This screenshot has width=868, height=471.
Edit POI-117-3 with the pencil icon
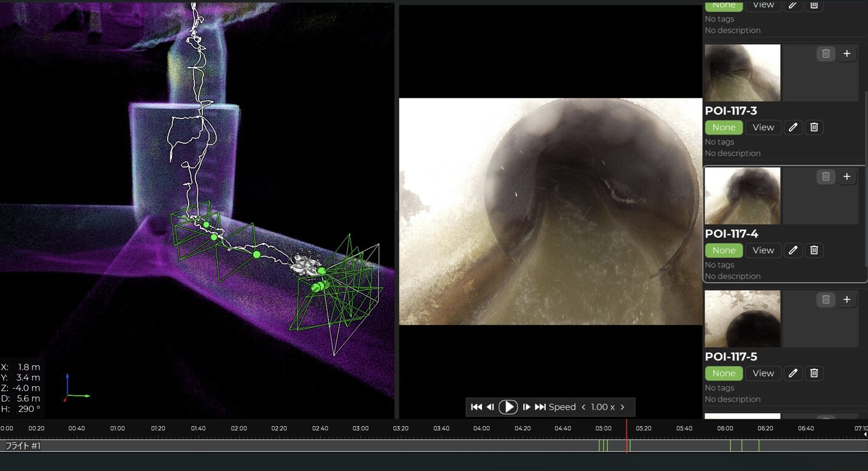tap(793, 127)
